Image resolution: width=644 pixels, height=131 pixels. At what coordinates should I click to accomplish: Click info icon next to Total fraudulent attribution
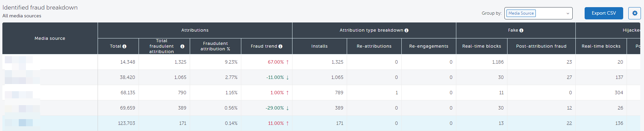tap(182, 46)
